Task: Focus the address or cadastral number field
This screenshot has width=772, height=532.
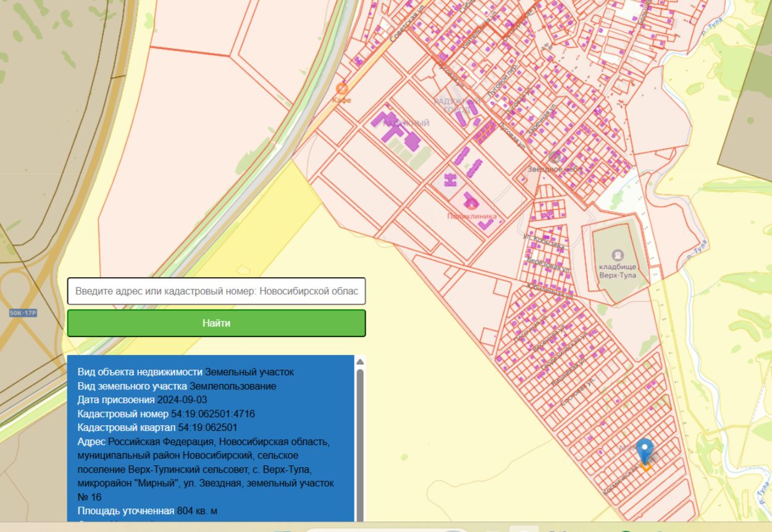Action: (x=216, y=291)
